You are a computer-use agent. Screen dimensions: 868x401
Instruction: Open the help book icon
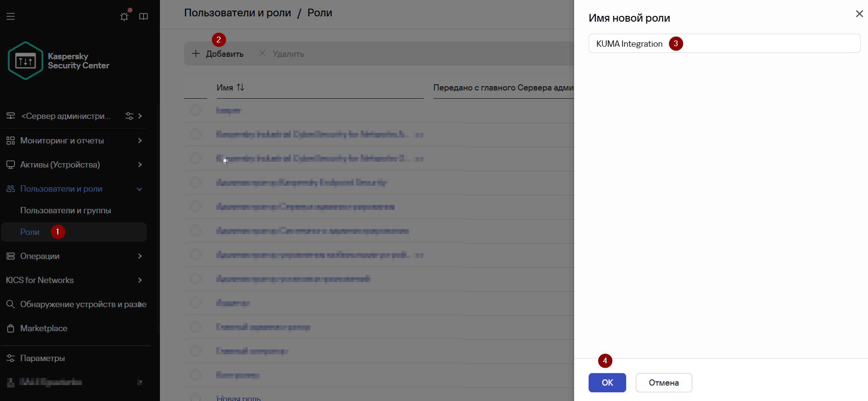tap(144, 16)
